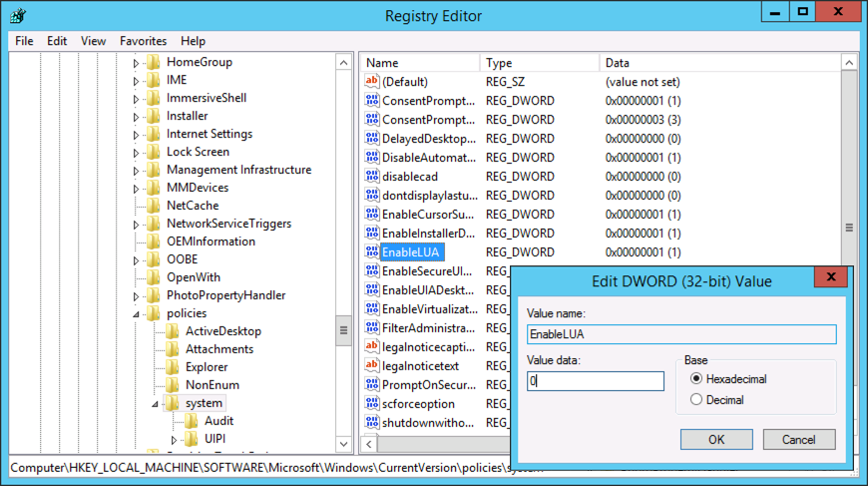Open the Help menu

[x=193, y=41]
